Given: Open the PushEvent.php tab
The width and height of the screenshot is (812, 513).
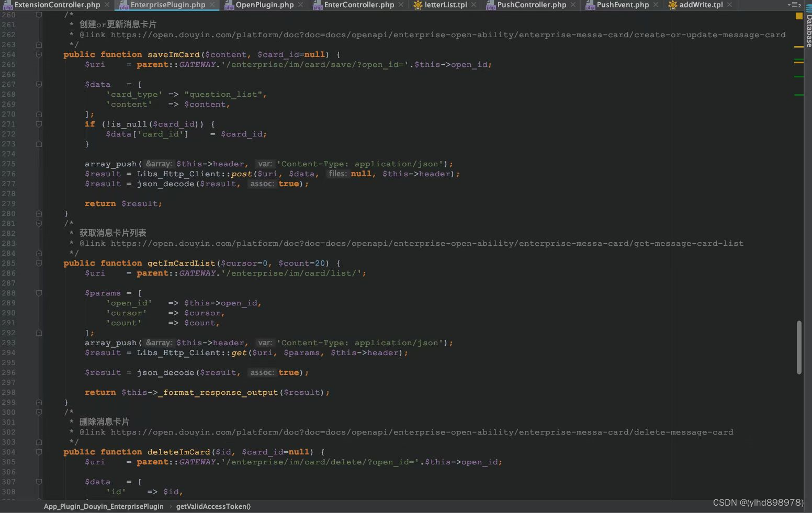Looking at the screenshot, I should (623, 5).
